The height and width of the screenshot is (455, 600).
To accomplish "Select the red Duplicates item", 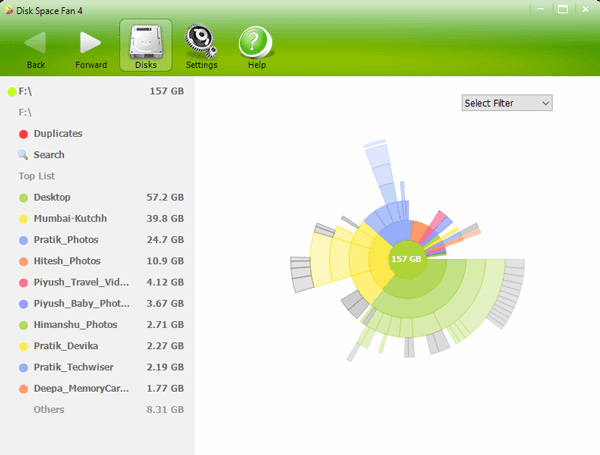I will [57, 133].
